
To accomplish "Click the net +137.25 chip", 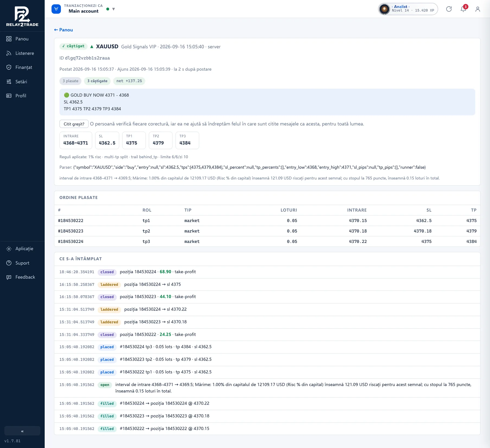I will point(129,81).
